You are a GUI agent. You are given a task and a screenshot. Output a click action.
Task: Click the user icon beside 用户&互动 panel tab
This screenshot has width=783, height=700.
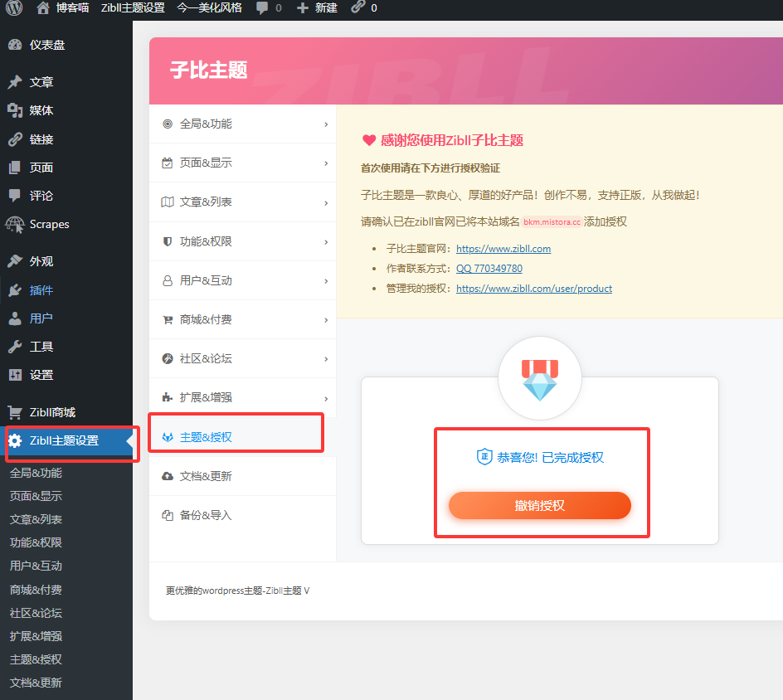pyautogui.click(x=168, y=280)
